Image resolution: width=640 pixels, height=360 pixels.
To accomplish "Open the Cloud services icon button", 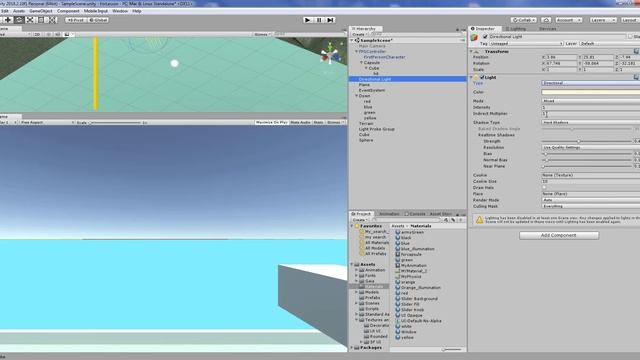I will point(546,20).
